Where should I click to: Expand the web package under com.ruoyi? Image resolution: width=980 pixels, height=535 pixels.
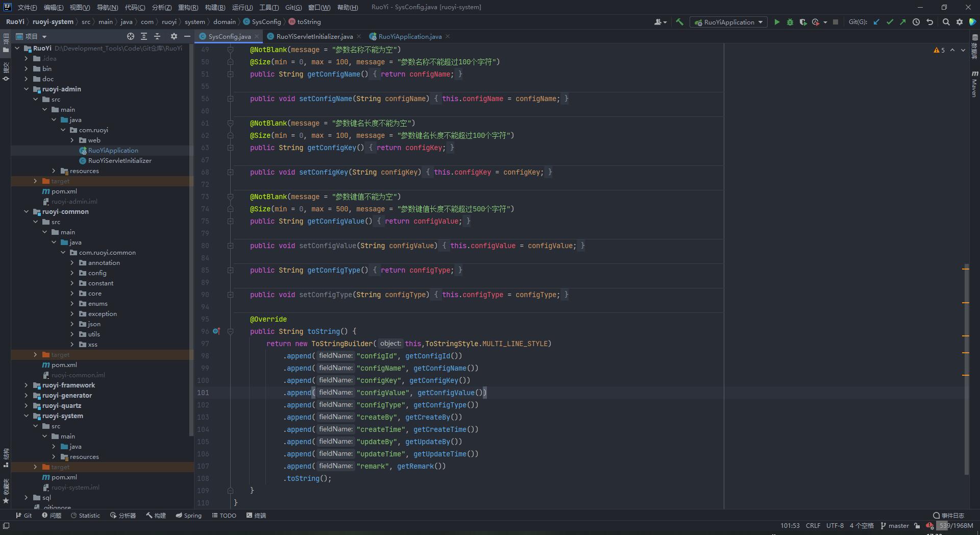click(72, 140)
